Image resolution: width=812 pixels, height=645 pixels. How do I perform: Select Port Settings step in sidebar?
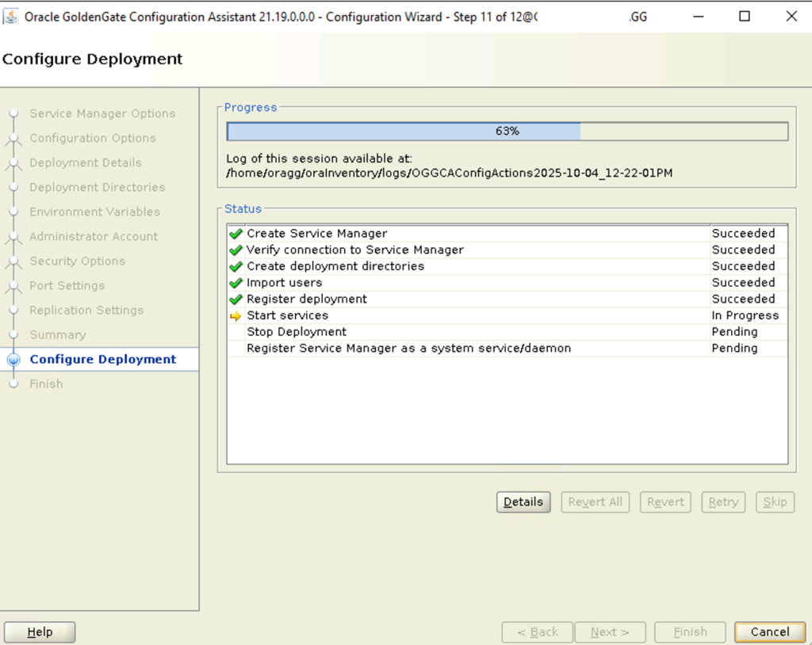click(67, 286)
